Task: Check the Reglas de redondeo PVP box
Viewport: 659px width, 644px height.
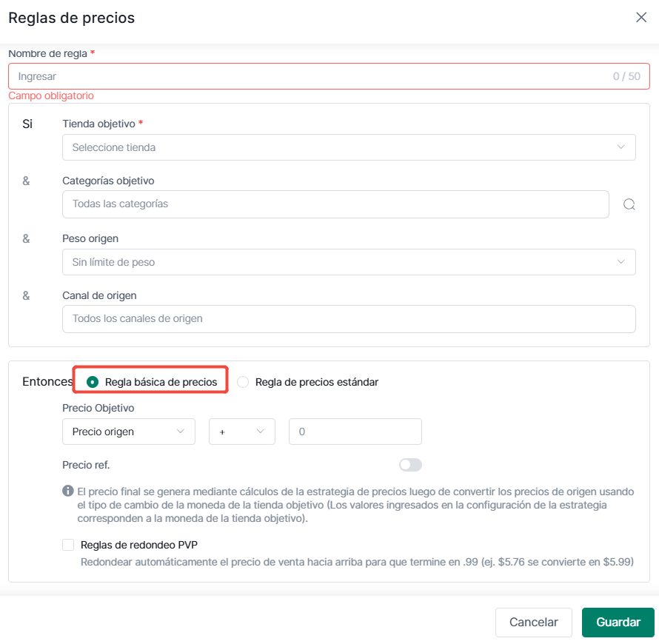Action: (x=68, y=545)
